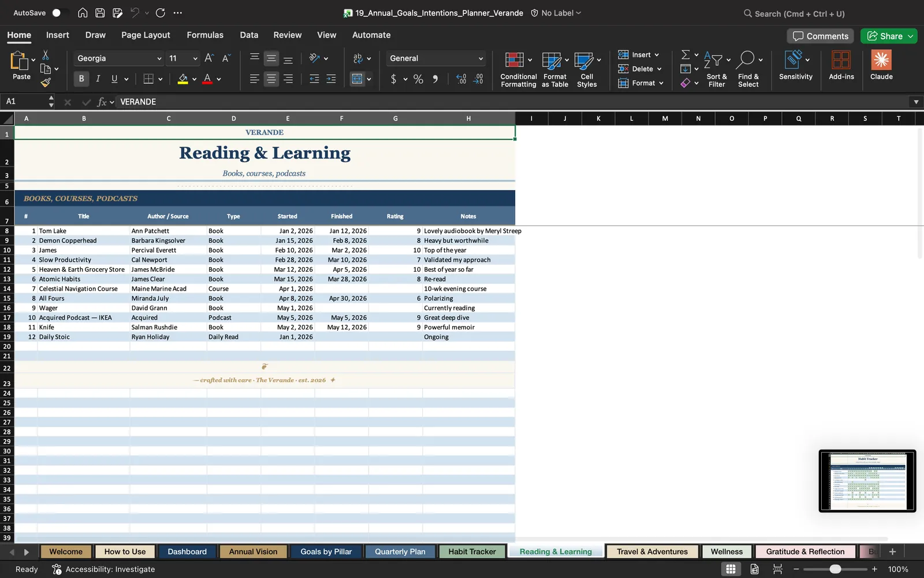This screenshot has width=924, height=578.
Task: Apply Merge & Center to selection
Action: [x=357, y=79]
